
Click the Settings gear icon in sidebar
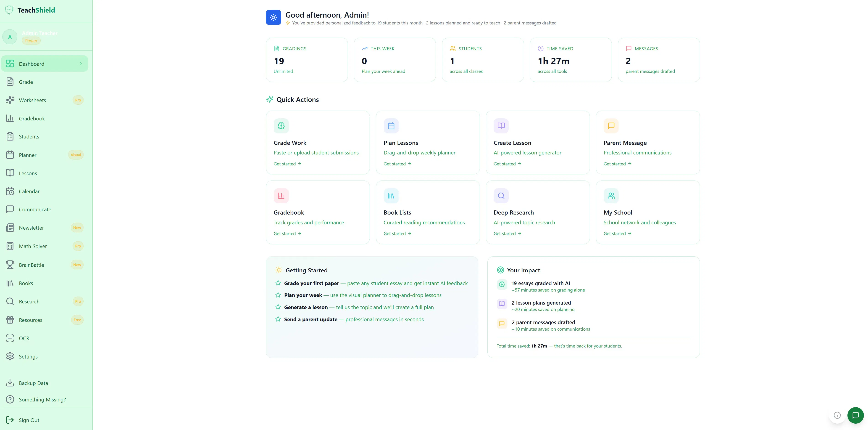pos(10,356)
